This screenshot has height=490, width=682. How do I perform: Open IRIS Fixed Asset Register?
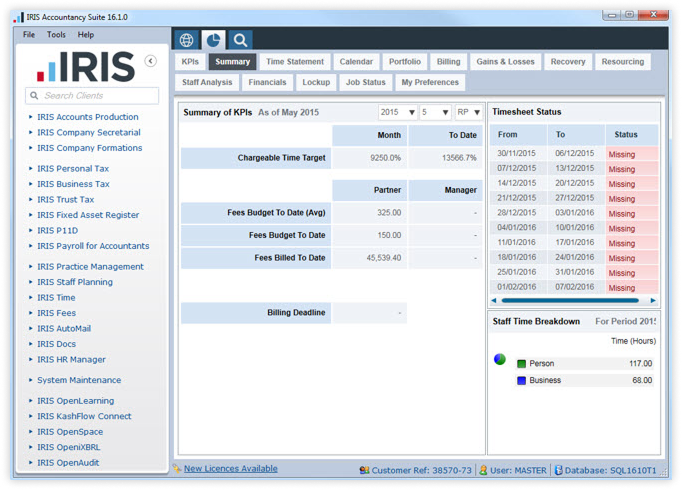point(88,215)
